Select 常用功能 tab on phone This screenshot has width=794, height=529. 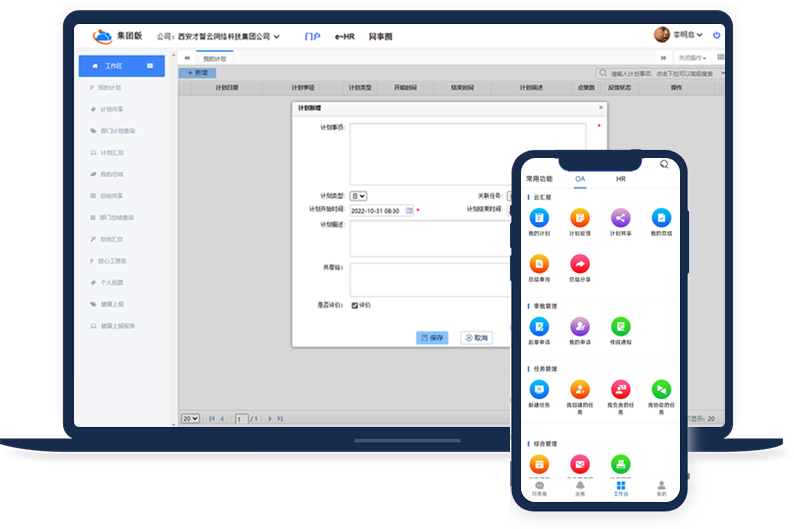click(539, 178)
